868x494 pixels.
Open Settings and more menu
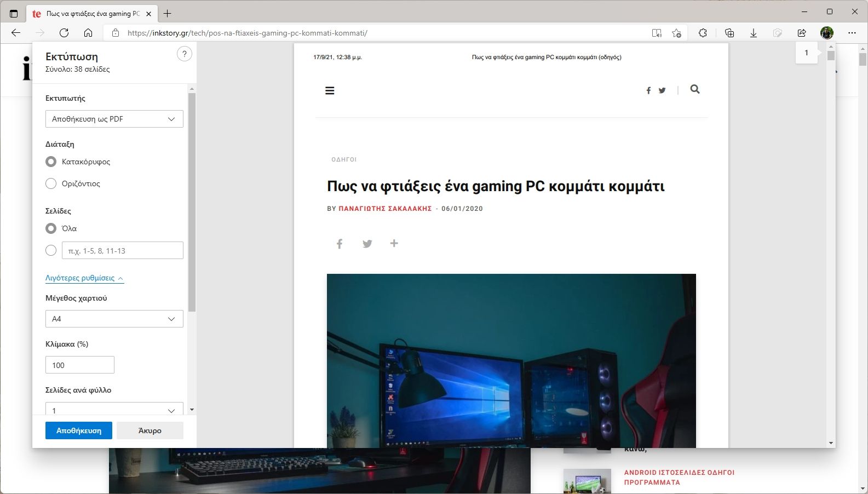click(x=852, y=33)
